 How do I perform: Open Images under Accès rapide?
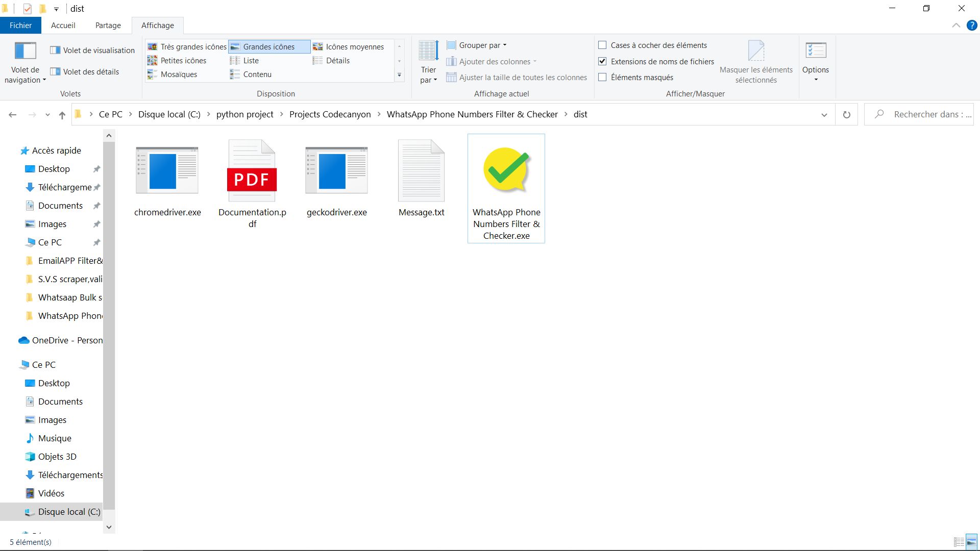(x=46, y=224)
